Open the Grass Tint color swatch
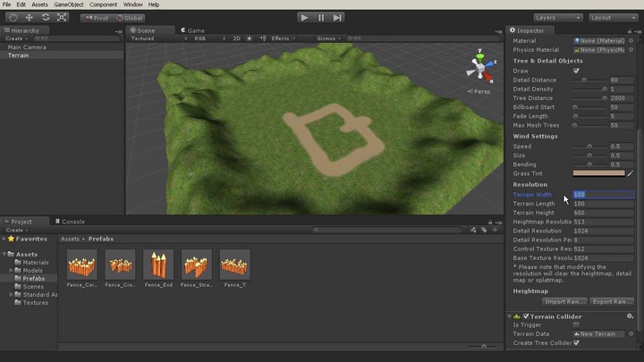The width and height of the screenshot is (644, 362). point(598,173)
